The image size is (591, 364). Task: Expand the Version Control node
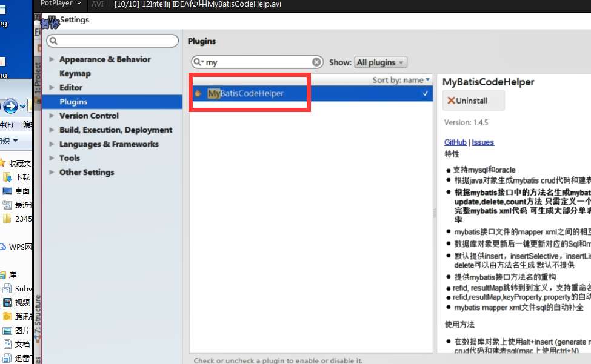point(52,116)
